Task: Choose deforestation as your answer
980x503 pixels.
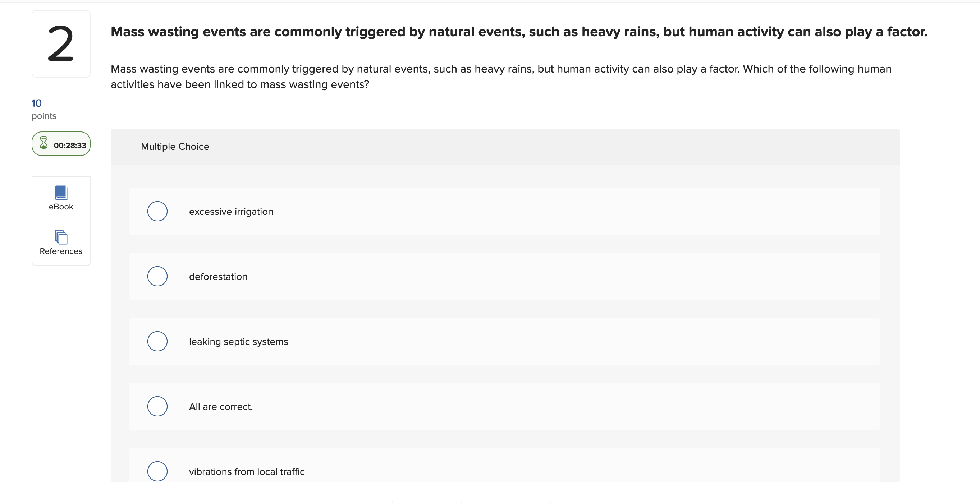Action: (x=157, y=276)
